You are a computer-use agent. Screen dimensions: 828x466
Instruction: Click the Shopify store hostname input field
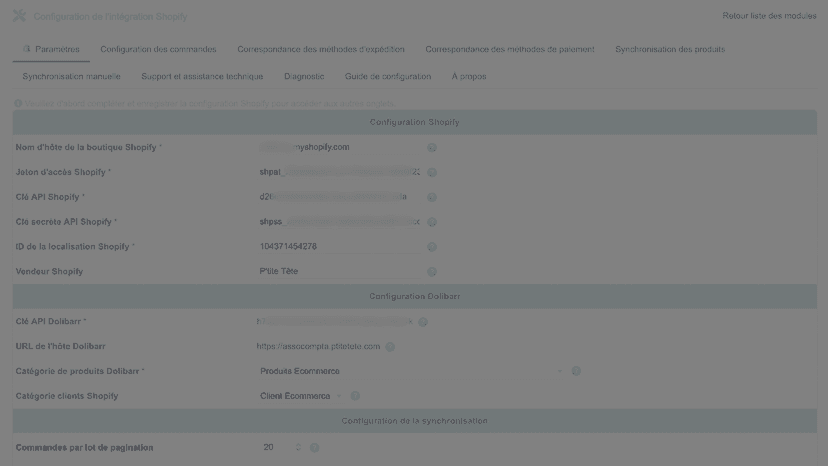pos(339,147)
